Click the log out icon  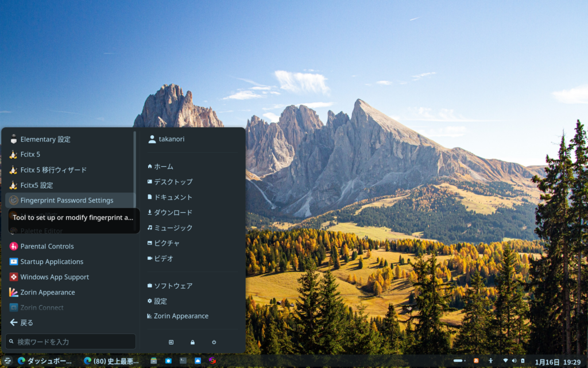click(x=171, y=342)
